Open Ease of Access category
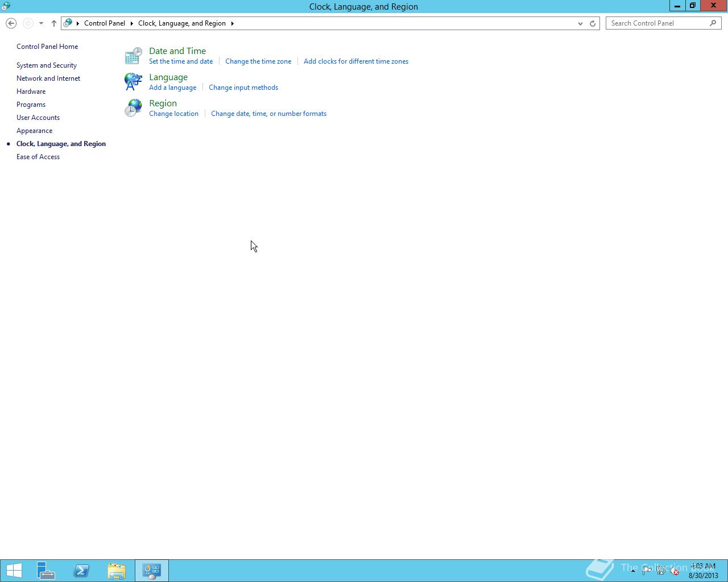728x582 pixels. pyautogui.click(x=38, y=157)
